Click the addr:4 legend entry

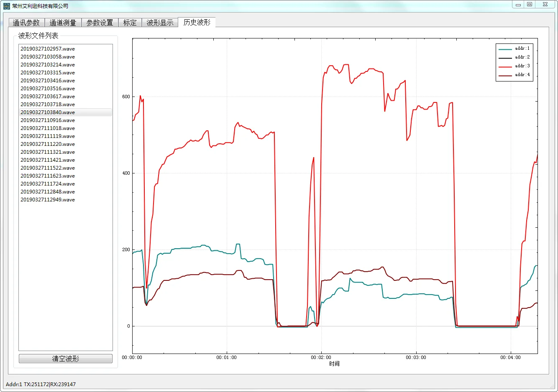[514, 75]
